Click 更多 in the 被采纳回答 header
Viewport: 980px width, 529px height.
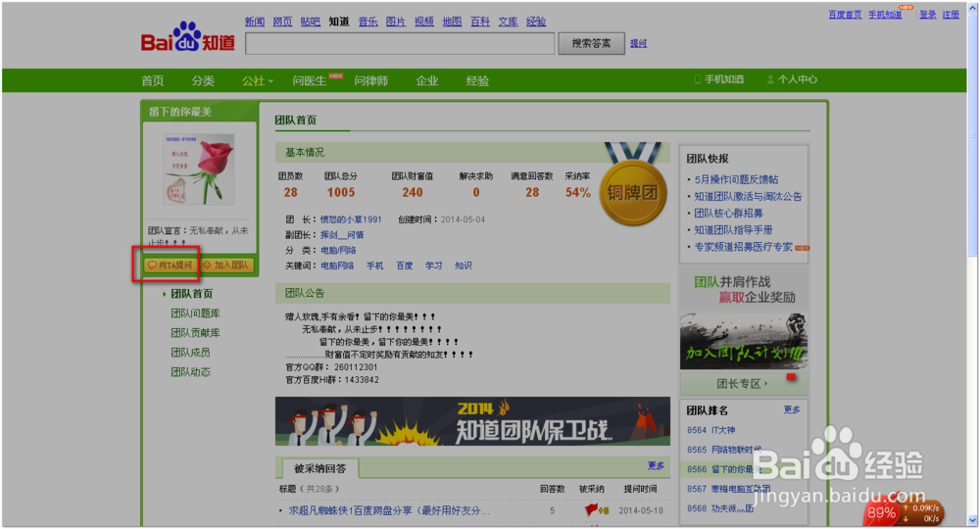coord(656,465)
